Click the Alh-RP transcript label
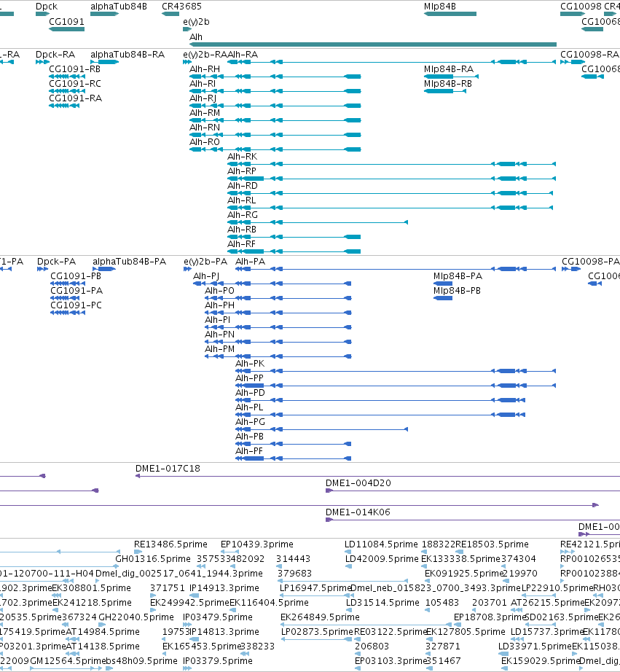This screenshot has width=620, height=672. pyautogui.click(x=242, y=171)
